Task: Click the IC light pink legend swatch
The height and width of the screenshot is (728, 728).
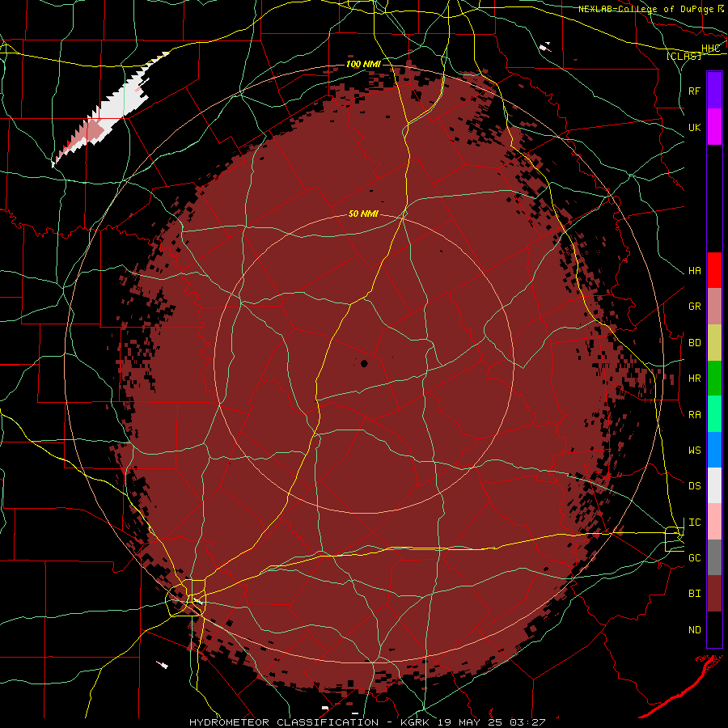Action: click(x=714, y=522)
